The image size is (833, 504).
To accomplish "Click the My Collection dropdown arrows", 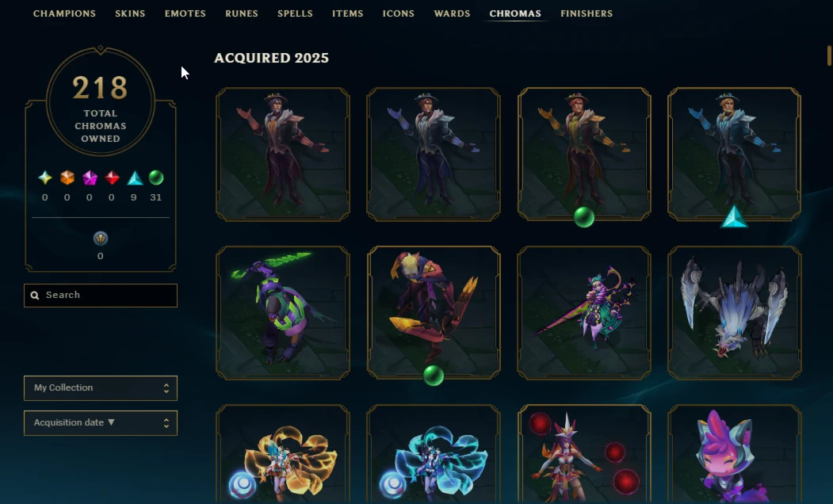I will tap(166, 388).
